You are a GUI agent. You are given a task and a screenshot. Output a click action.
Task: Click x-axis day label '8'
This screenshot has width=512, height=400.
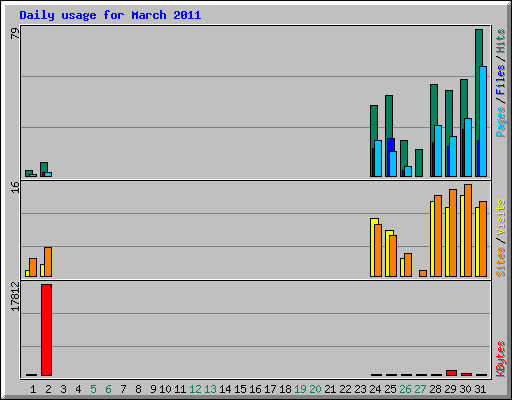click(x=138, y=389)
